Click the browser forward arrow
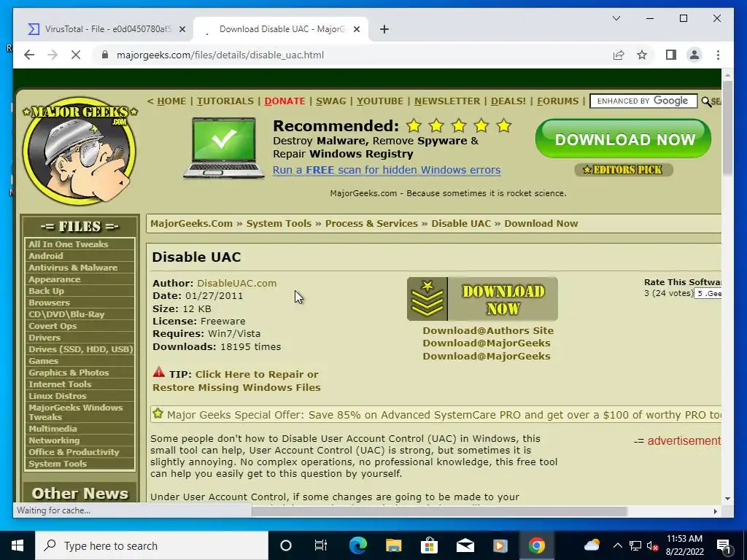 (53, 55)
